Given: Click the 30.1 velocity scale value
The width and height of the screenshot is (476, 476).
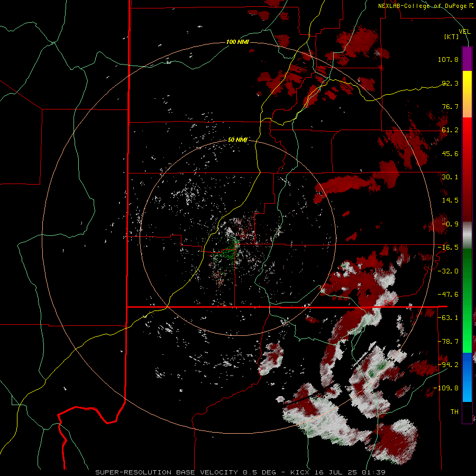Looking at the screenshot, I should (450, 177).
